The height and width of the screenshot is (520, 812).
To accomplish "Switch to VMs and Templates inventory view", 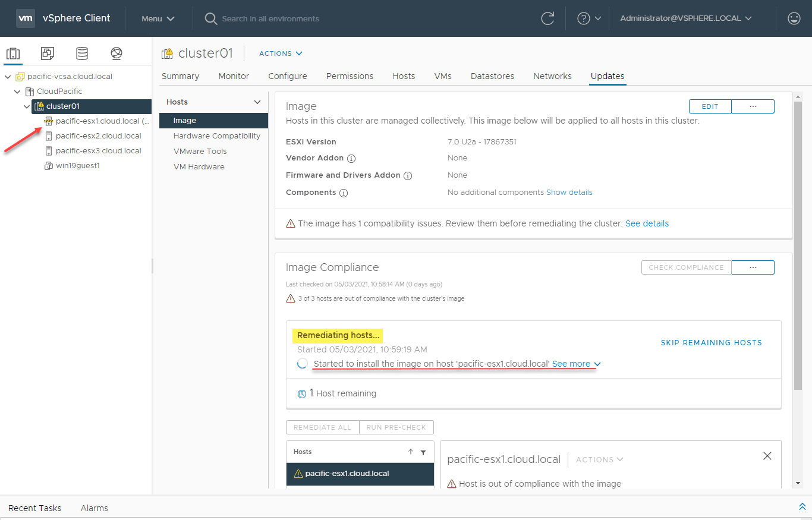I will tap(48, 53).
